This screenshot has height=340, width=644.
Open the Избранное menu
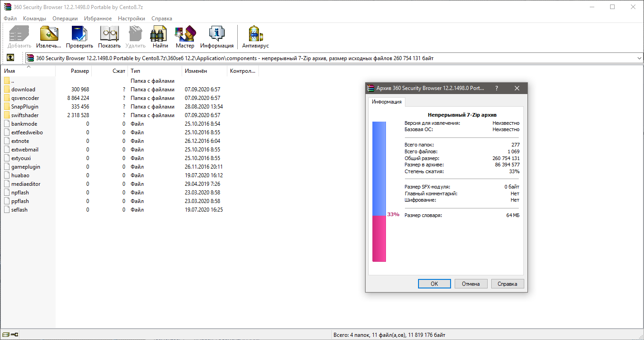tap(98, 19)
